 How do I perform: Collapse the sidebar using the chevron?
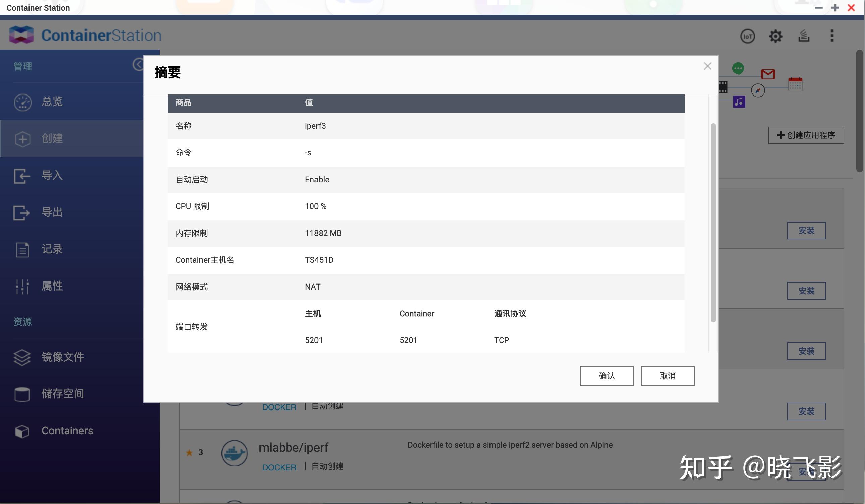coord(138,64)
